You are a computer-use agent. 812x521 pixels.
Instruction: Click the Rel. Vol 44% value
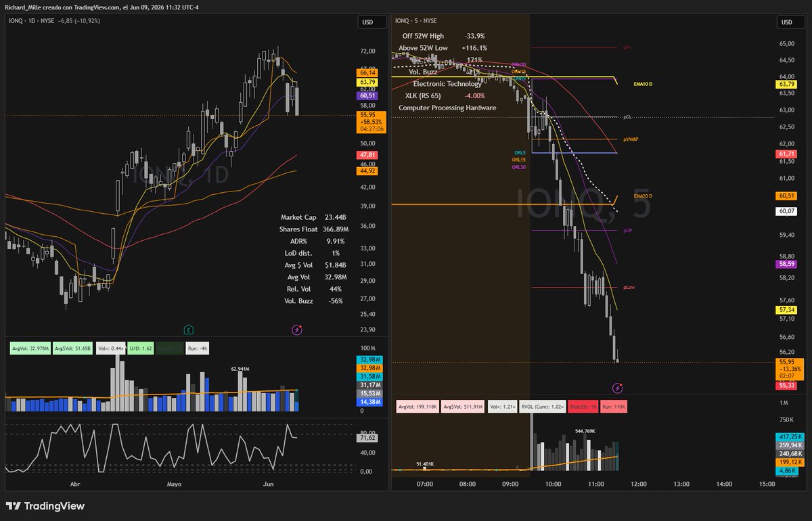pyautogui.click(x=334, y=289)
